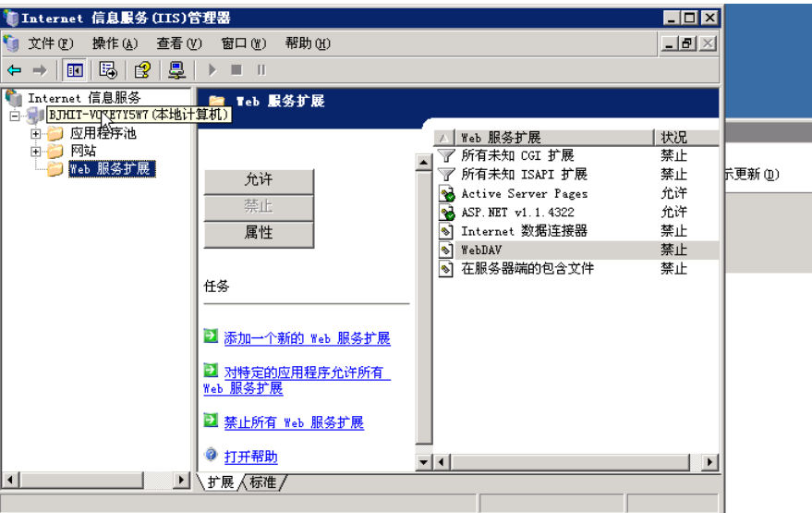The image size is (812, 513).
Task: Expand the 网站 tree node
Action: point(35,152)
